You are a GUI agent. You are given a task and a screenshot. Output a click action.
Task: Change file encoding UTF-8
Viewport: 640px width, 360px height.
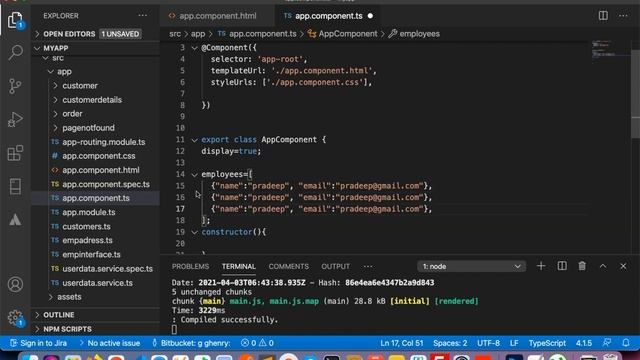[x=488, y=343]
